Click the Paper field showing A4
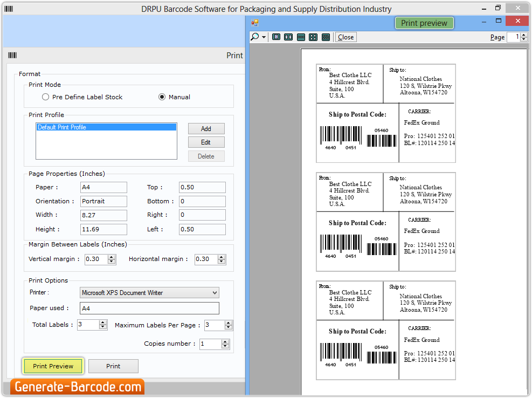Image resolution: width=532 pixels, height=398 pixels. [x=103, y=187]
